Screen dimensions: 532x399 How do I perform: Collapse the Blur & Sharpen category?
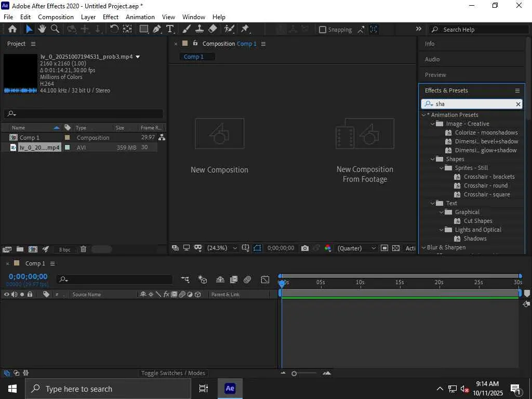tap(424, 247)
